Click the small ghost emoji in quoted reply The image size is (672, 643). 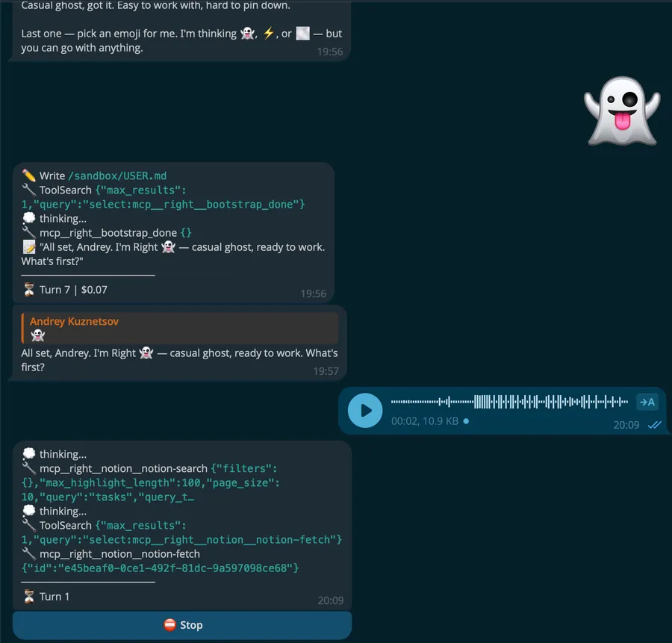click(38, 335)
